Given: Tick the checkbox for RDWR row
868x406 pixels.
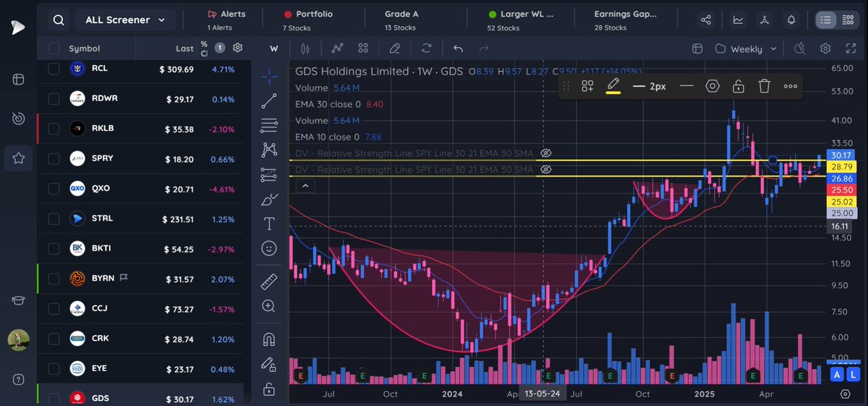Looking at the screenshot, I should [54, 98].
